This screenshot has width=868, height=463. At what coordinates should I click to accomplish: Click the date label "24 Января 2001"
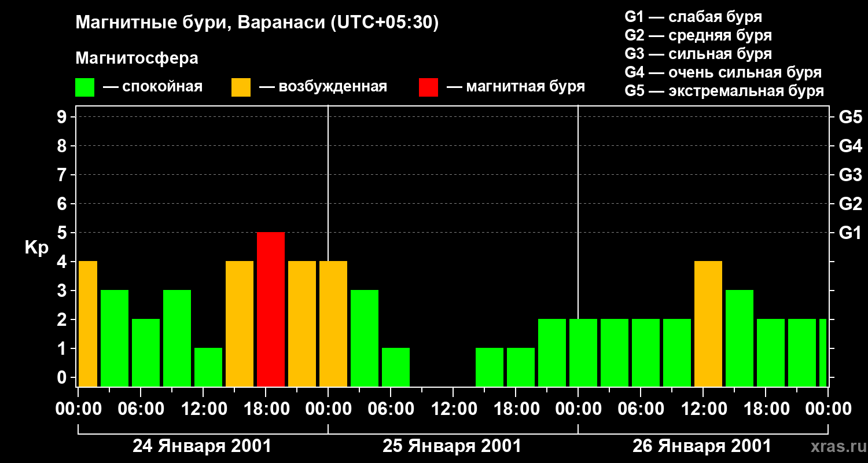click(x=202, y=446)
